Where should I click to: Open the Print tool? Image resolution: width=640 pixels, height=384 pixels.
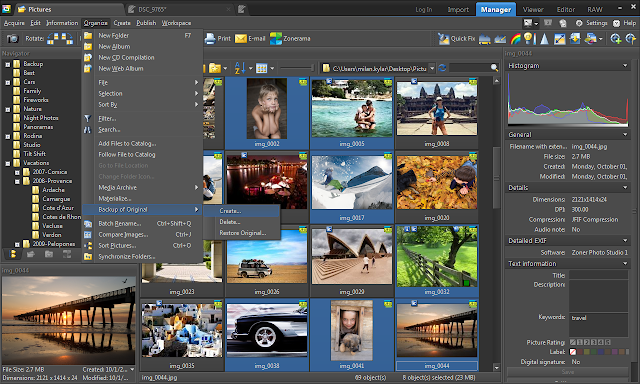point(210,38)
